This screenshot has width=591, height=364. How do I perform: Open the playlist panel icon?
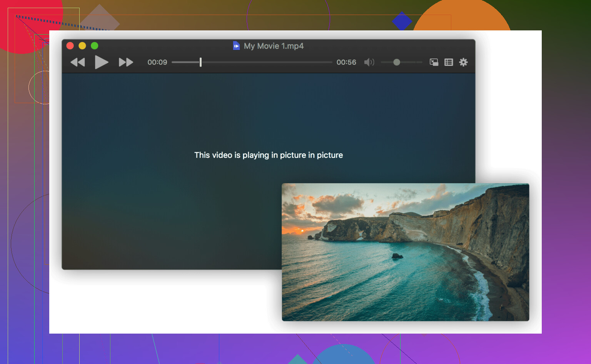click(449, 62)
